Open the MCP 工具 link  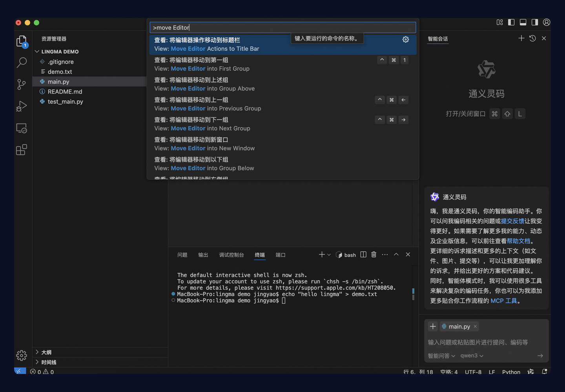click(x=504, y=301)
